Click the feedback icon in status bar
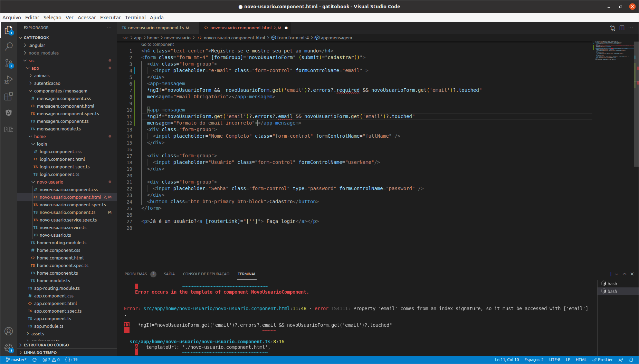 (x=621, y=360)
